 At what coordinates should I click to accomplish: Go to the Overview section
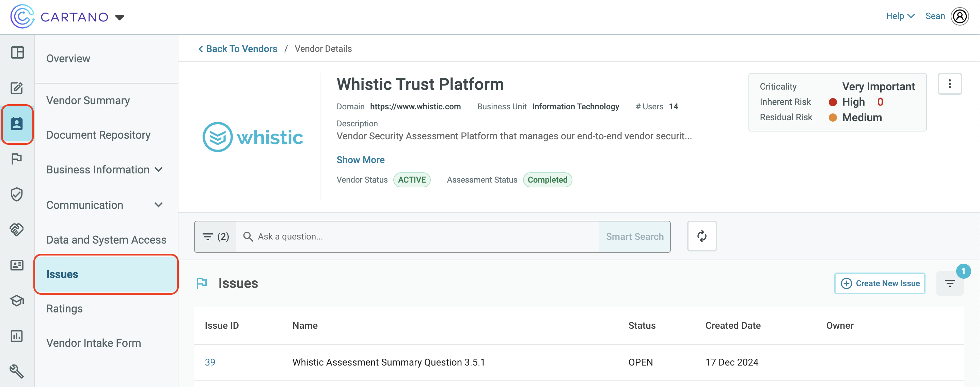[68, 59]
